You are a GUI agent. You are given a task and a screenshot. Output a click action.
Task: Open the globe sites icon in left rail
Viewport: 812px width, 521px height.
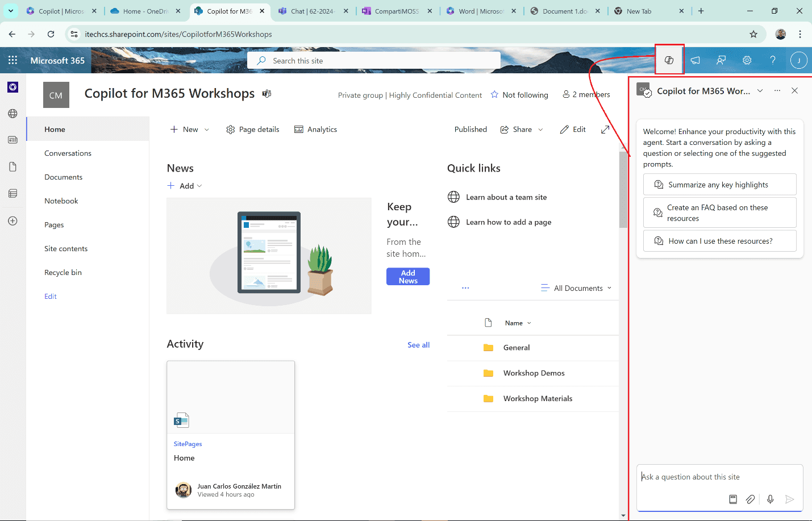(13, 114)
